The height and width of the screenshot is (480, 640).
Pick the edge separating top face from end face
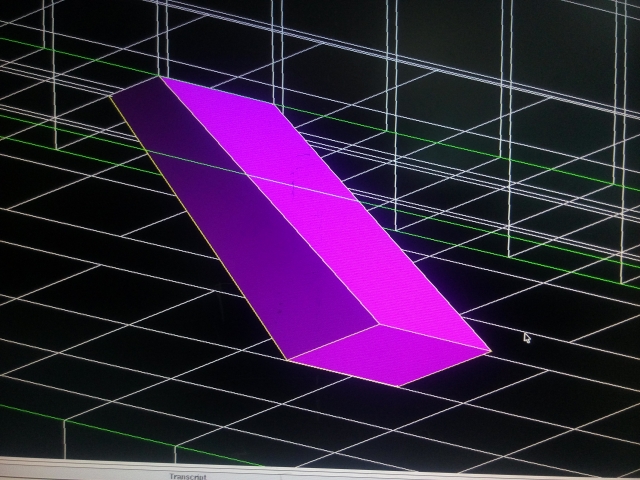[434, 338]
